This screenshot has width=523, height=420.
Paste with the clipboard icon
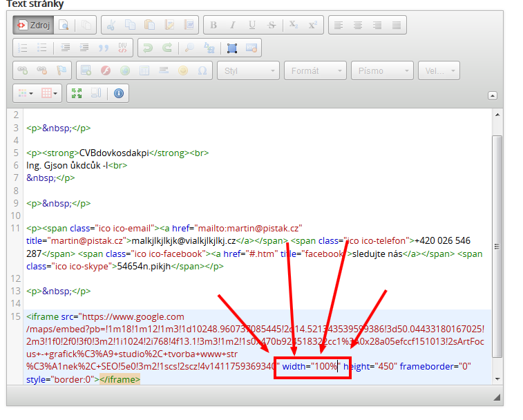[150, 25]
